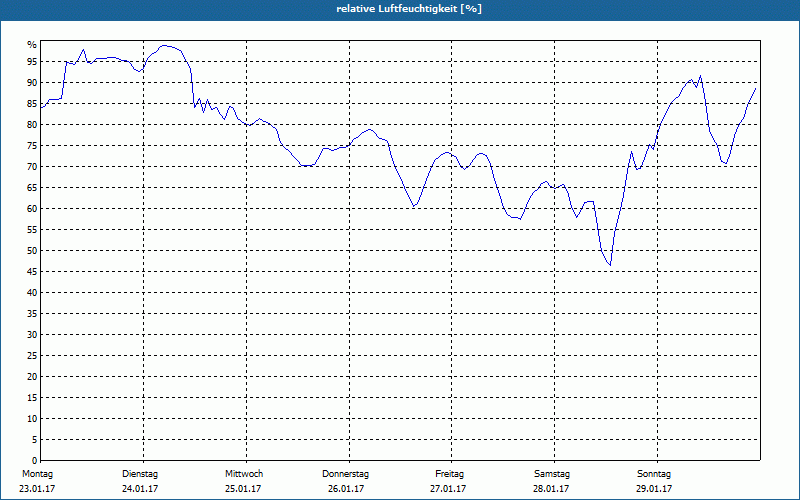
Task: Click the y-axis value 55
Action: 32,230
